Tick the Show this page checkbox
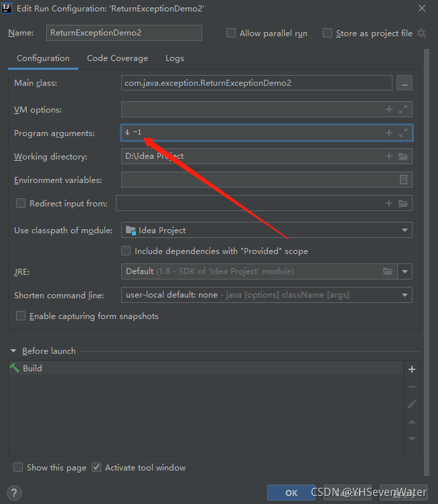438x504 pixels. pyautogui.click(x=18, y=467)
